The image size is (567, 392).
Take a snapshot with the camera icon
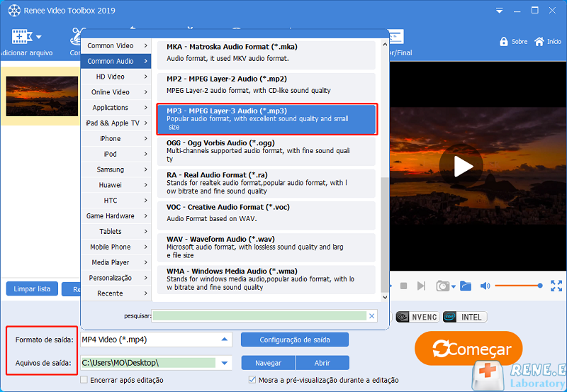tap(442, 286)
